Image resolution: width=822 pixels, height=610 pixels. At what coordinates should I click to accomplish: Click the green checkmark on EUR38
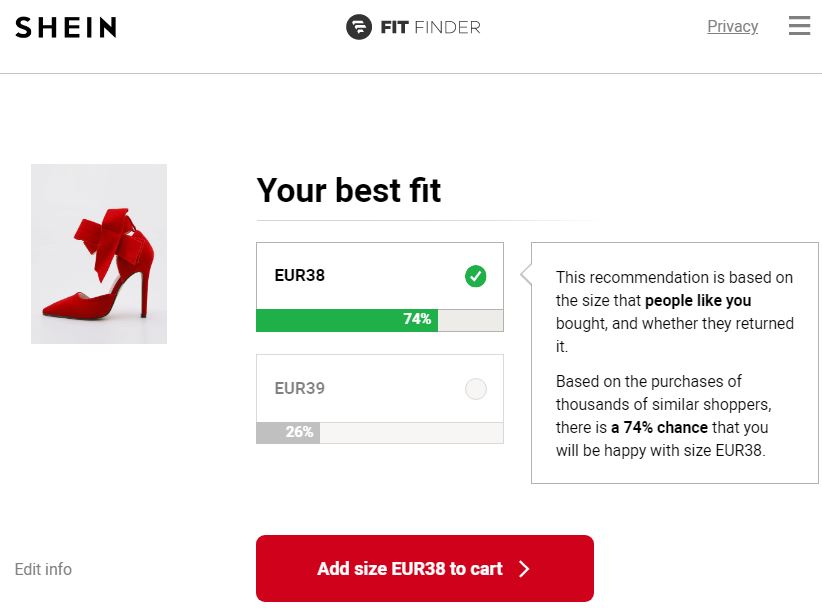click(475, 276)
